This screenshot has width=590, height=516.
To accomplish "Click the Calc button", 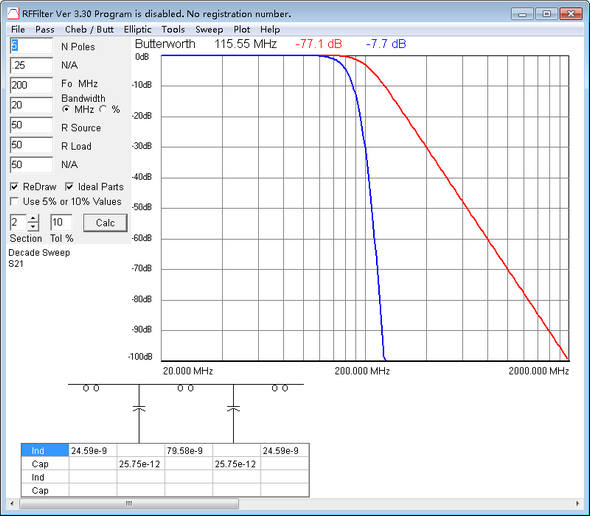I will (x=105, y=223).
